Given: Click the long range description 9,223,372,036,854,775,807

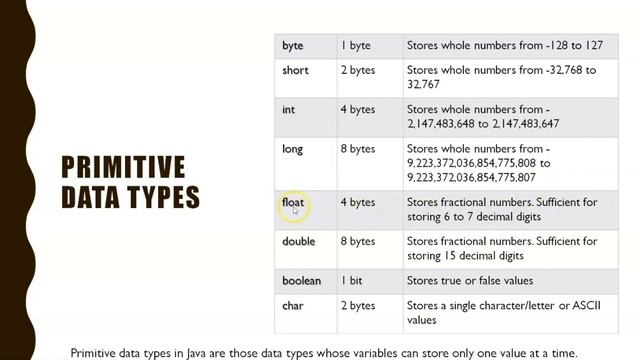Looking at the screenshot, I should pos(479,163).
